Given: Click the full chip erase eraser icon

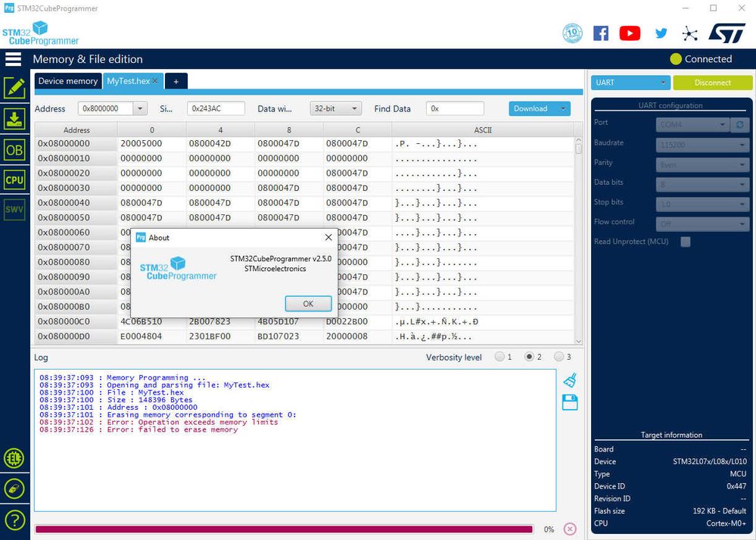Looking at the screenshot, I should (14, 488).
